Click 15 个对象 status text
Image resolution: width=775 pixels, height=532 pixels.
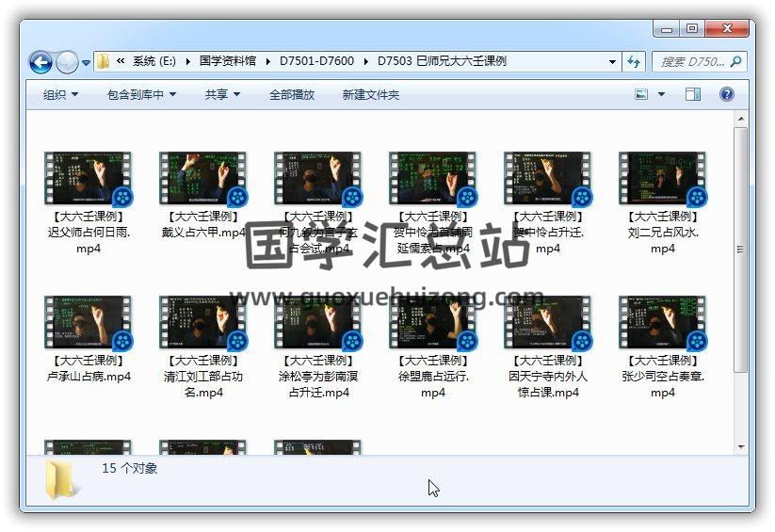point(130,468)
